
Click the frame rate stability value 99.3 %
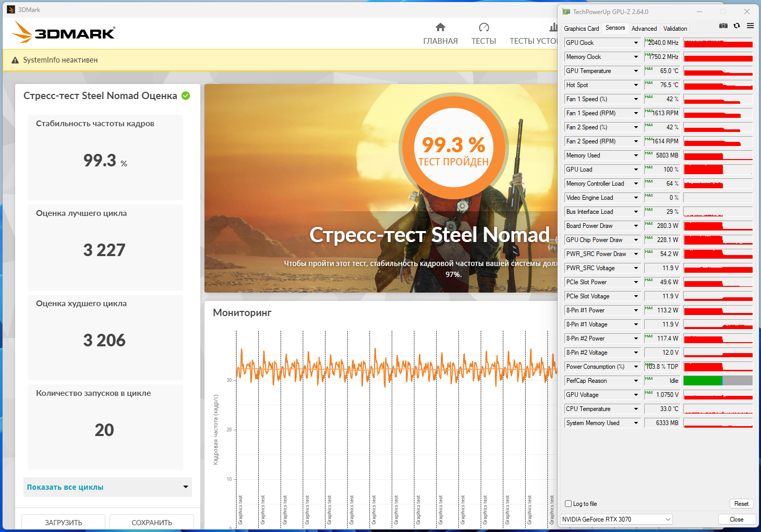pos(105,161)
